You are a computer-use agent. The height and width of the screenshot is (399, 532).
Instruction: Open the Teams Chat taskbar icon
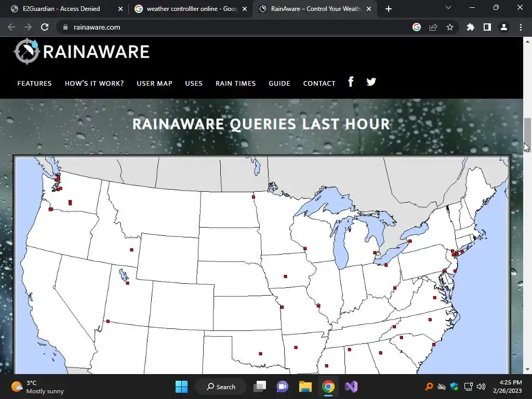click(282, 387)
